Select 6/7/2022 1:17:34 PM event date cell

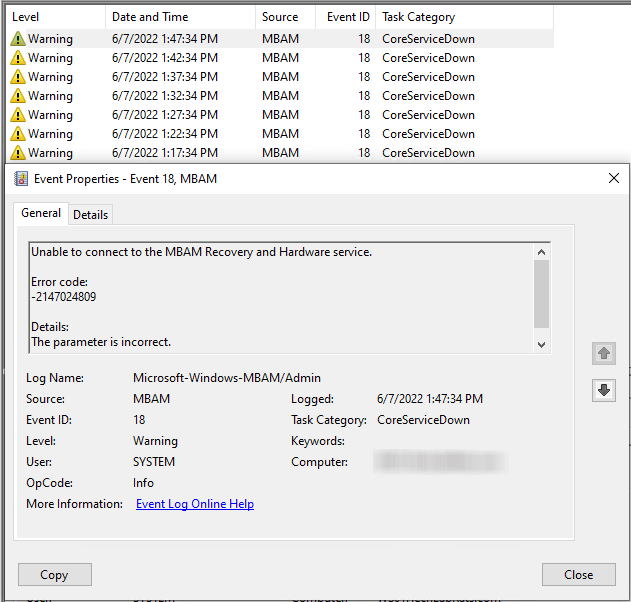pos(165,153)
